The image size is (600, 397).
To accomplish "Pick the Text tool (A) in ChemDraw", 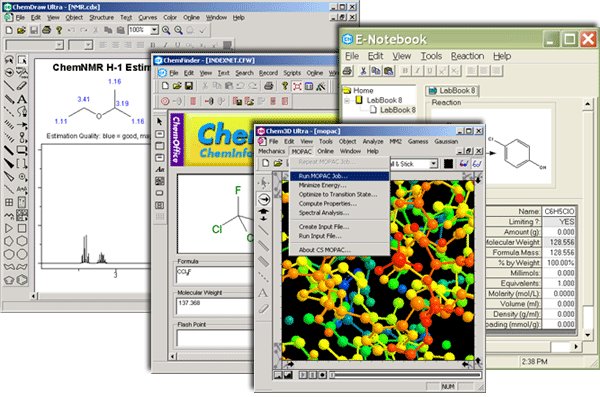I will pyautogui.click(x=22, y=99).
